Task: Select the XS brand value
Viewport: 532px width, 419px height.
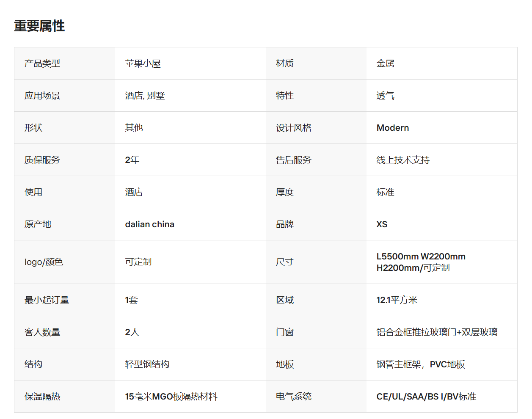Action: pos(382,224)
